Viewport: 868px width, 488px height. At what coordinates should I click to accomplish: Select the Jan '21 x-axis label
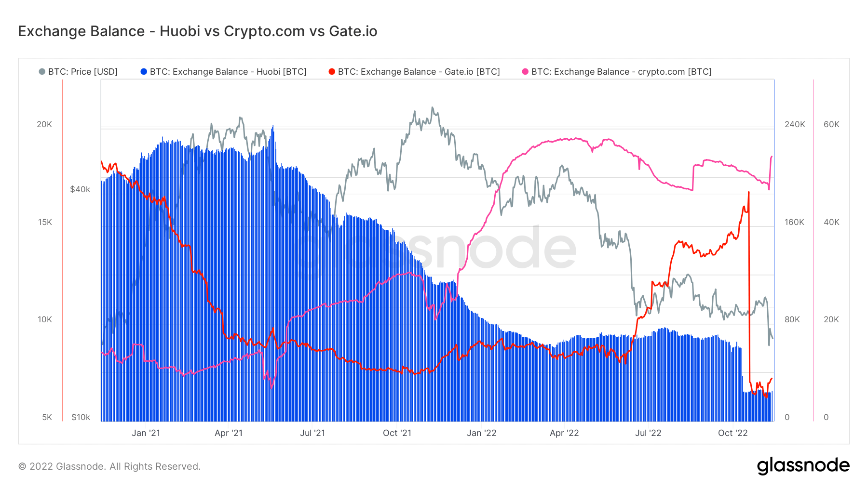(x=146, y=433)
